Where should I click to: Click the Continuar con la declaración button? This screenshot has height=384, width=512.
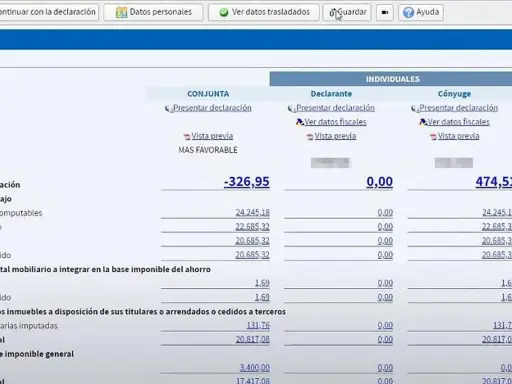coord(49,12)
